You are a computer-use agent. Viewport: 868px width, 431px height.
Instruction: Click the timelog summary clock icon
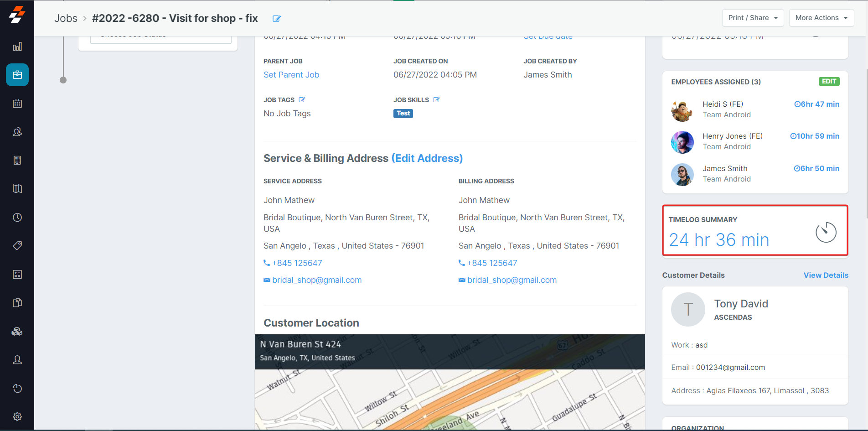pyautogui.click(x=826, y=232)
